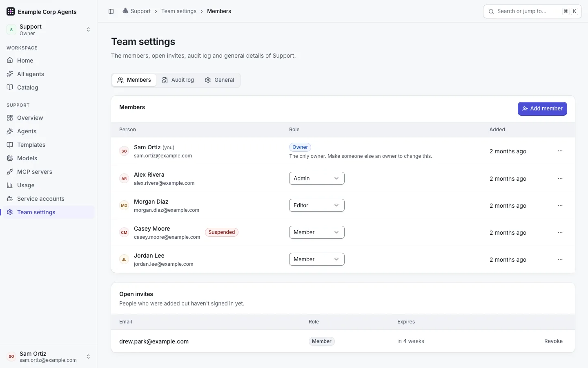Go to Team settings breadcrumb link
Image resolution: width=588 pixels, height=368 pixels.
(179, 11)
